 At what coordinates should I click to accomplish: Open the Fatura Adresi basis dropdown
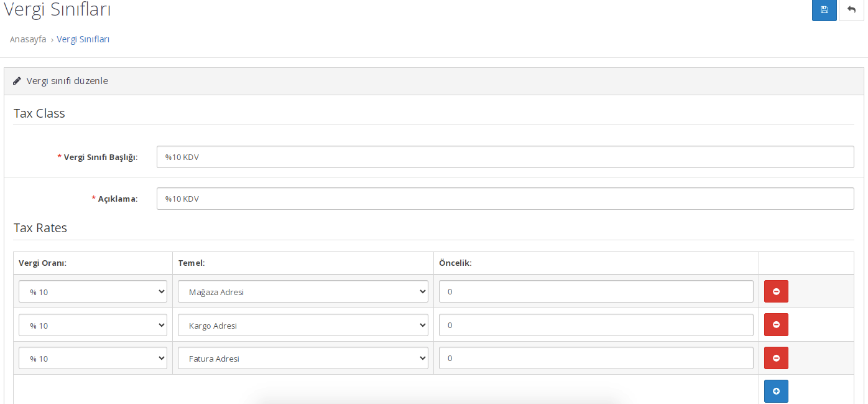(x=303, y=358)
